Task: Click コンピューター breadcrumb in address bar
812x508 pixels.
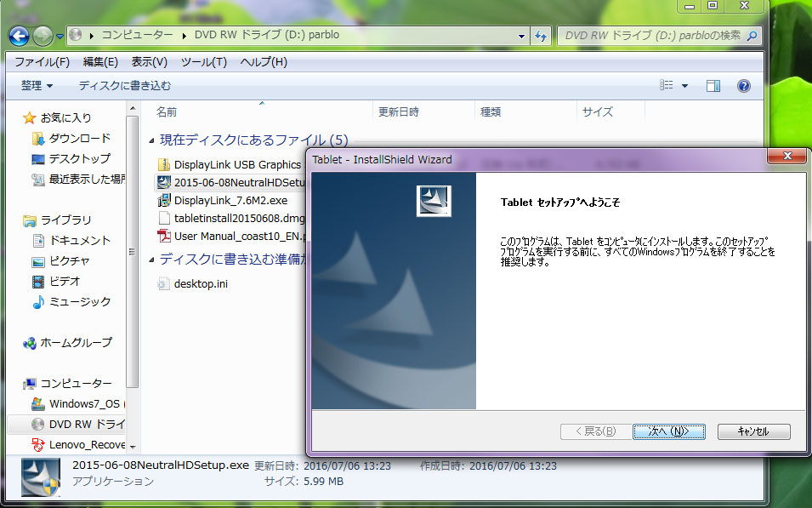Action: (x=137, y=35)
